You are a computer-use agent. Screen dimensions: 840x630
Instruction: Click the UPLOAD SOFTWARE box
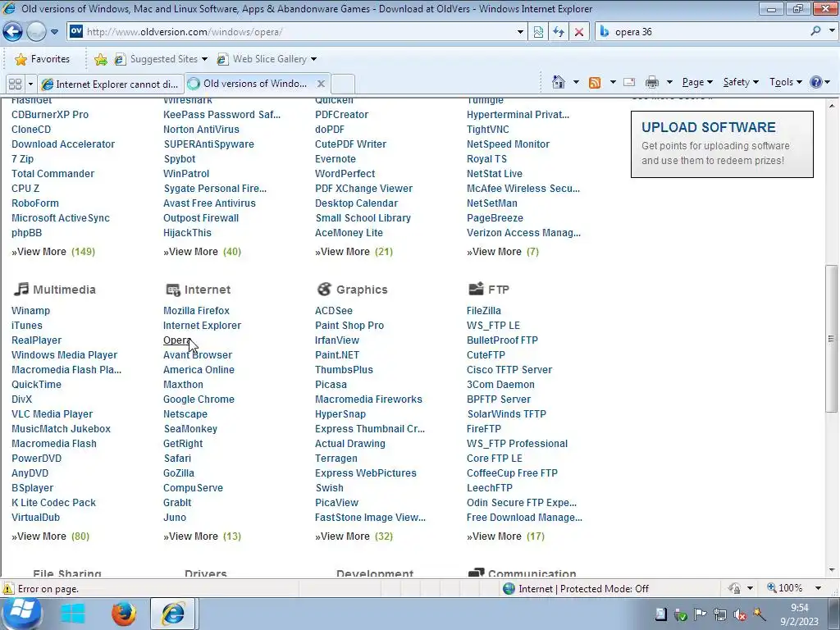coord(722,144)
